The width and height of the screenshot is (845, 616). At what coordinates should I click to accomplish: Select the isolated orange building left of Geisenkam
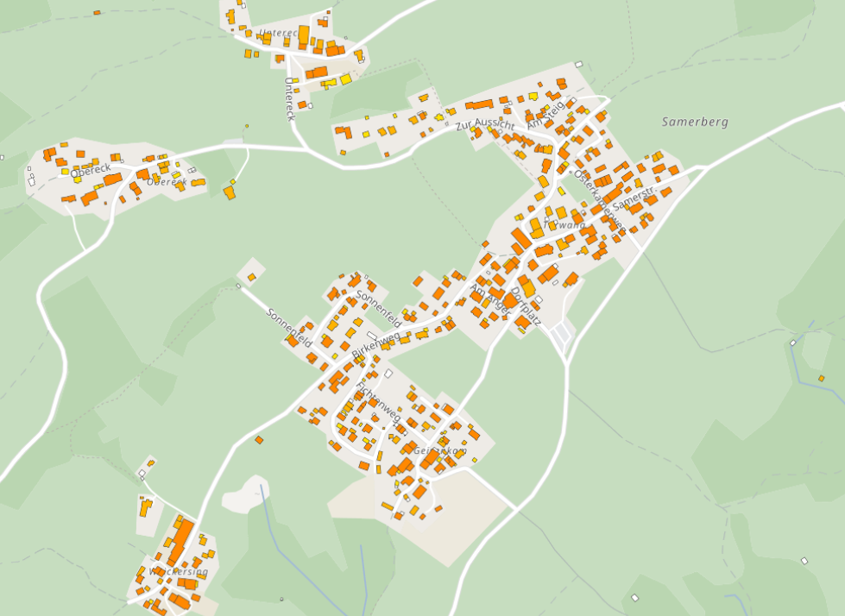pyautogui.click(x=259, y=440)
